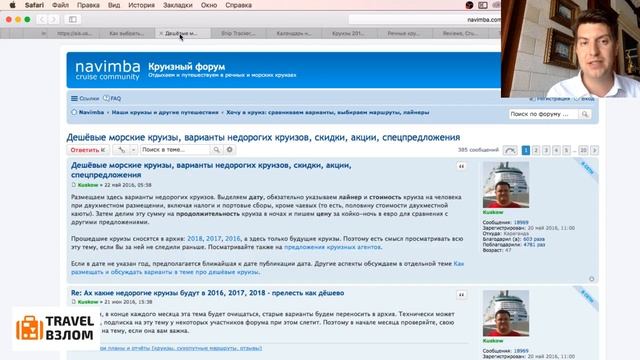This screenshot has width=640, height=360.
Task: Open Kuskow author link dated 21 июн 2016
Action: (88, 302)
